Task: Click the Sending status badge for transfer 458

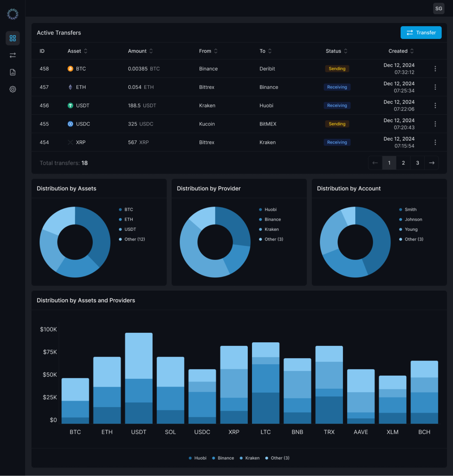Action: pos(337,69)
